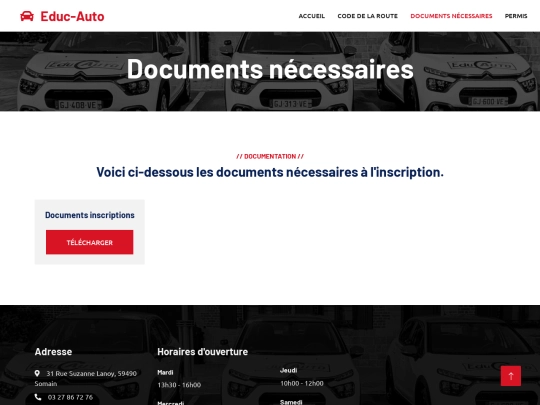This screenshot has width=540, height=405.
Task: Click the map pin address icon
Action: tap(37, 373)
